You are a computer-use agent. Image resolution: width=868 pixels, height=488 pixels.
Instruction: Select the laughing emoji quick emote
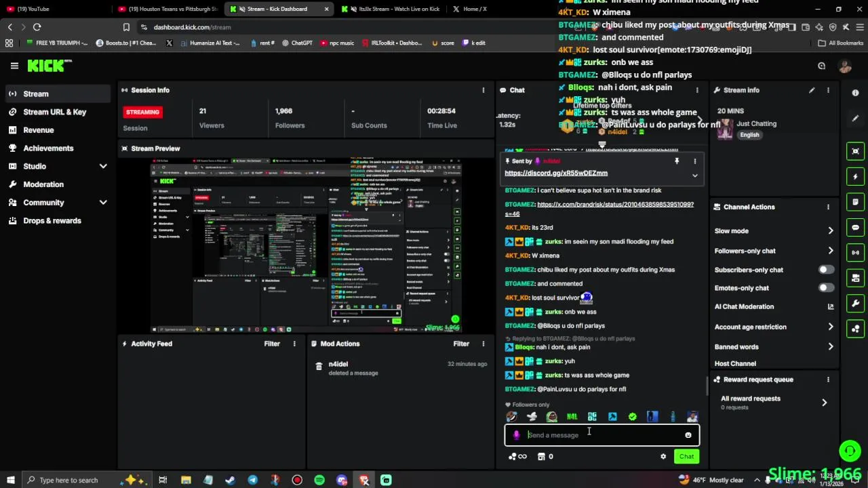[511, 417]
